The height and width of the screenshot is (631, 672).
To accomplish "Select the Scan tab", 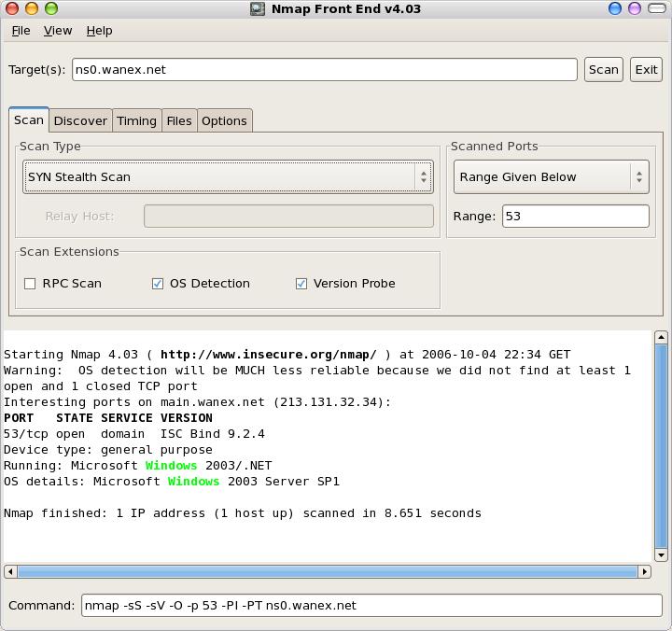I will [29, 120].
